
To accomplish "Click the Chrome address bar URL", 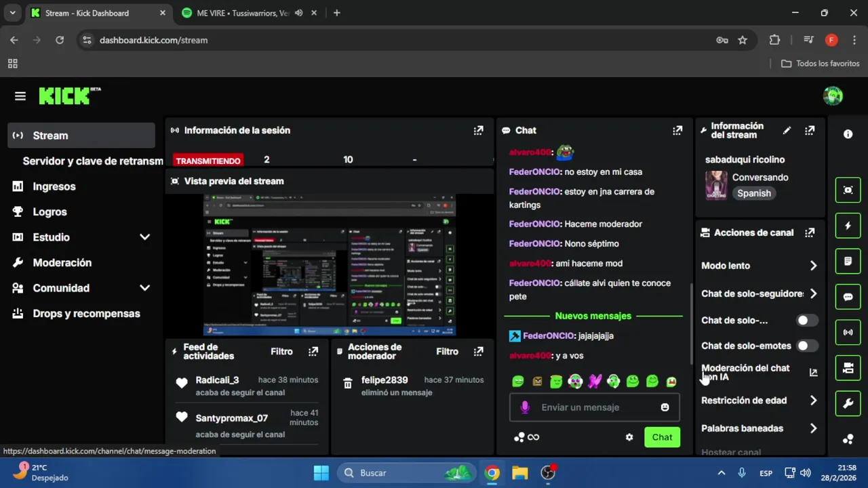I will [153, 40].
